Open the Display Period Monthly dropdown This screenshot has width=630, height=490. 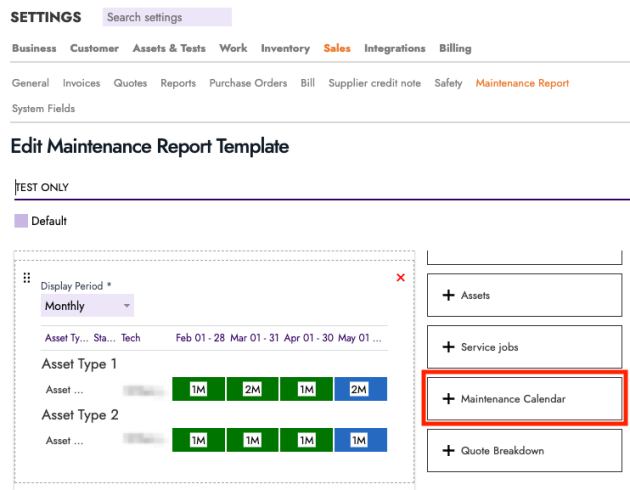88,306
